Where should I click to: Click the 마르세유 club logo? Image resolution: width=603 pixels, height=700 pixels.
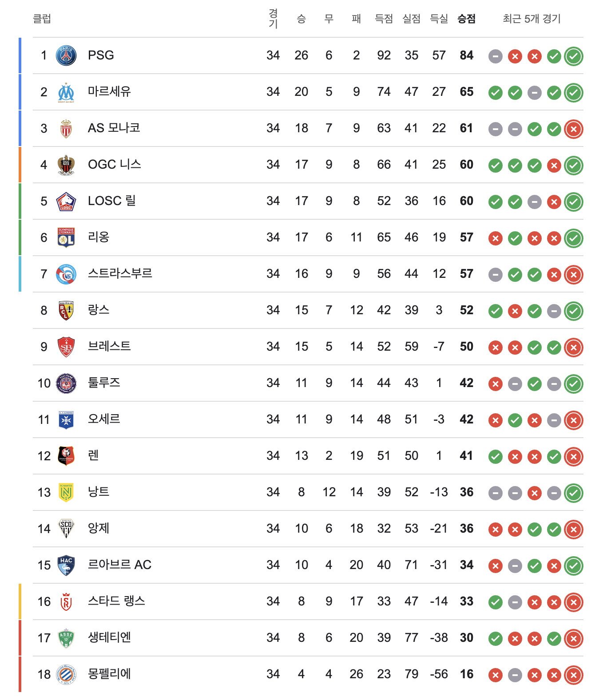(66, 92)
